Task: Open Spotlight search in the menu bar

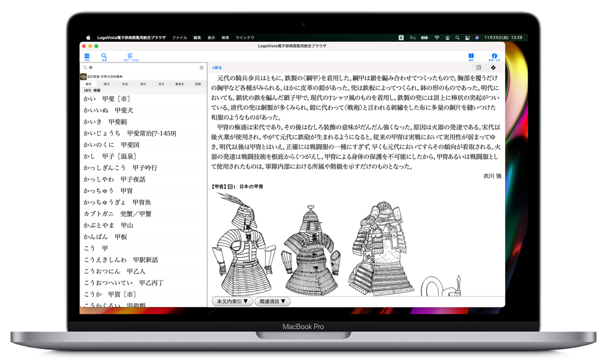Action: [457, 38]
